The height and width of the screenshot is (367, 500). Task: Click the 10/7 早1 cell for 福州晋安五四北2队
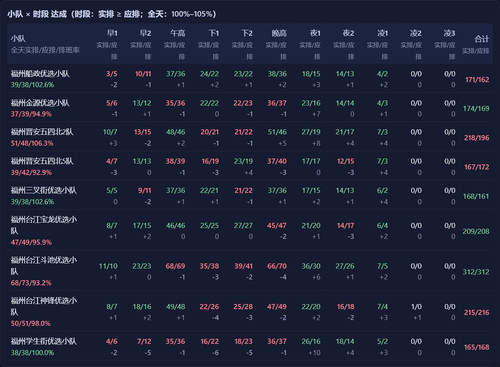(x=110, y=132)
